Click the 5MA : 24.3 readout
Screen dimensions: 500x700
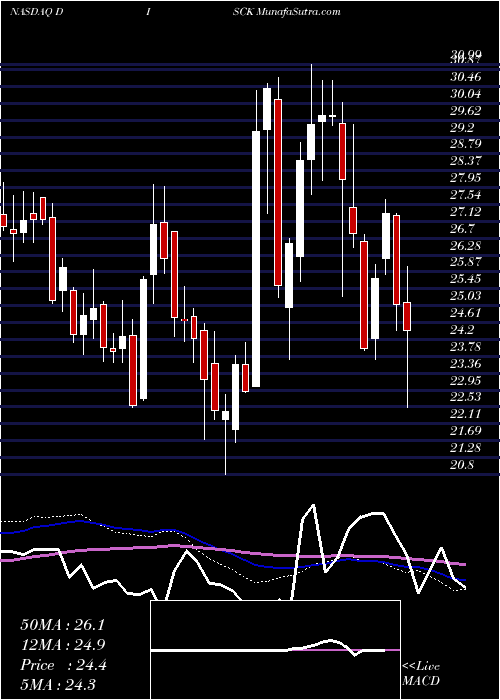point(58,684)
